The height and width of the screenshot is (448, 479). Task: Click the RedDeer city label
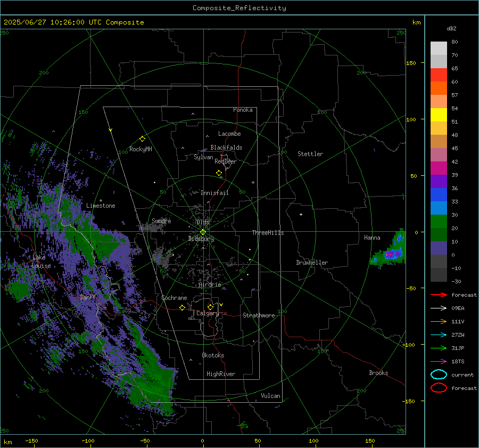pyautogui.click(x=226, y=161)
